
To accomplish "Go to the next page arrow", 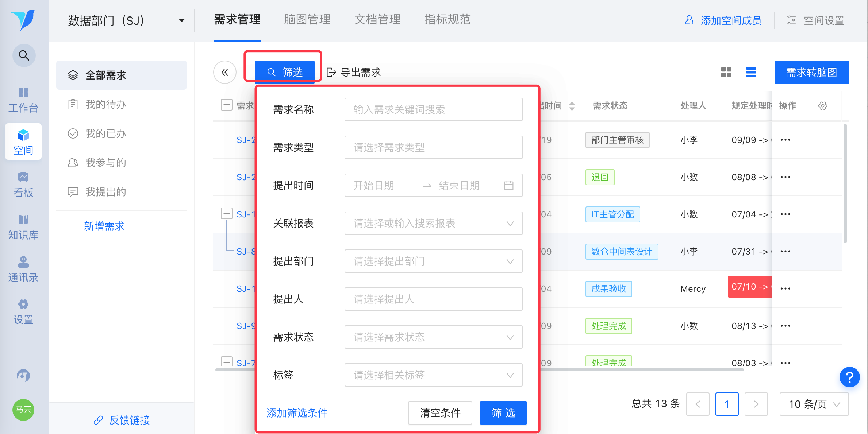I will pyautogui.click(x=756, y=404).
